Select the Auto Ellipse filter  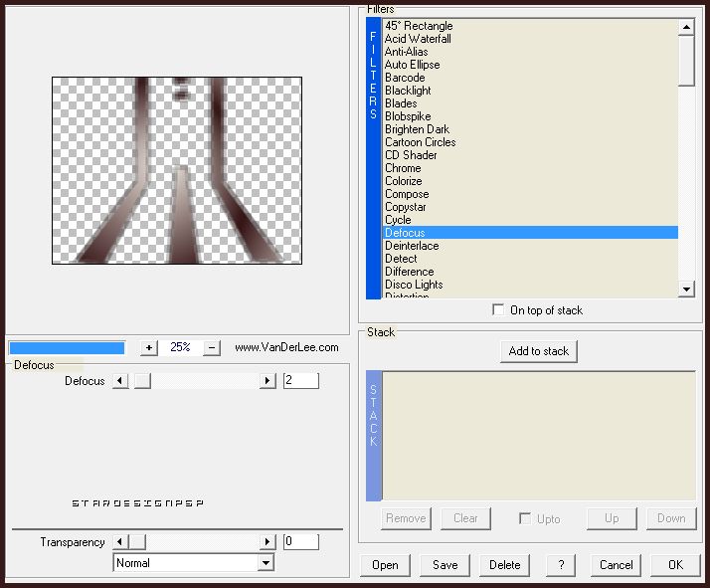(530, 65)
